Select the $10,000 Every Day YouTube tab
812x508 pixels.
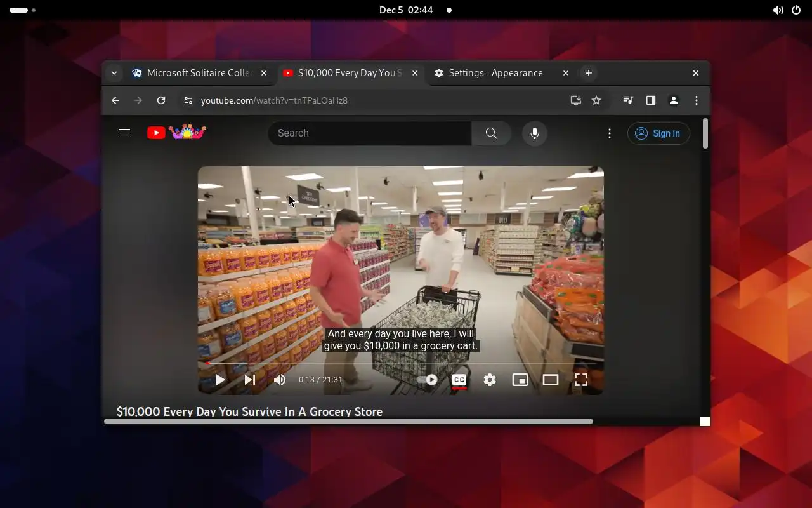351,73
